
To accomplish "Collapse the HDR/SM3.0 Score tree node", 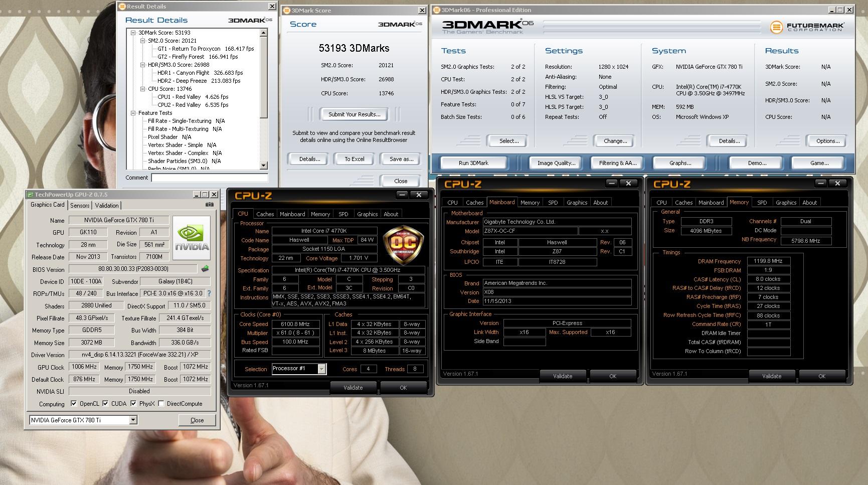I will coord(143,65).
